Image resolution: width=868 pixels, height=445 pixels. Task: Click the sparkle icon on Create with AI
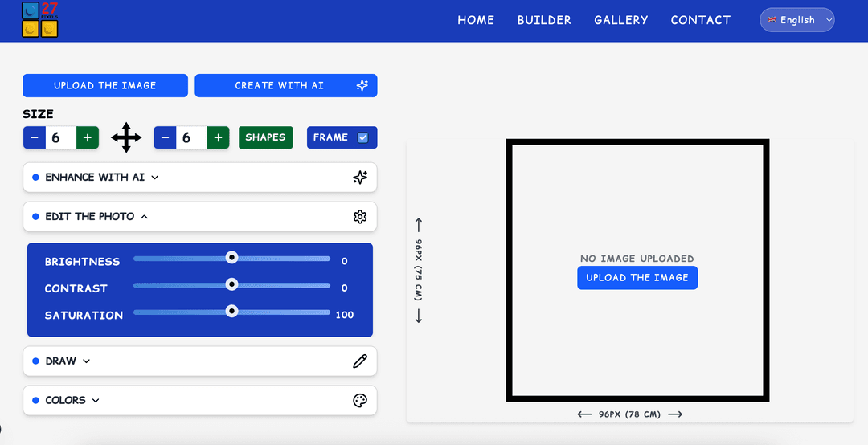click(362, 86)
